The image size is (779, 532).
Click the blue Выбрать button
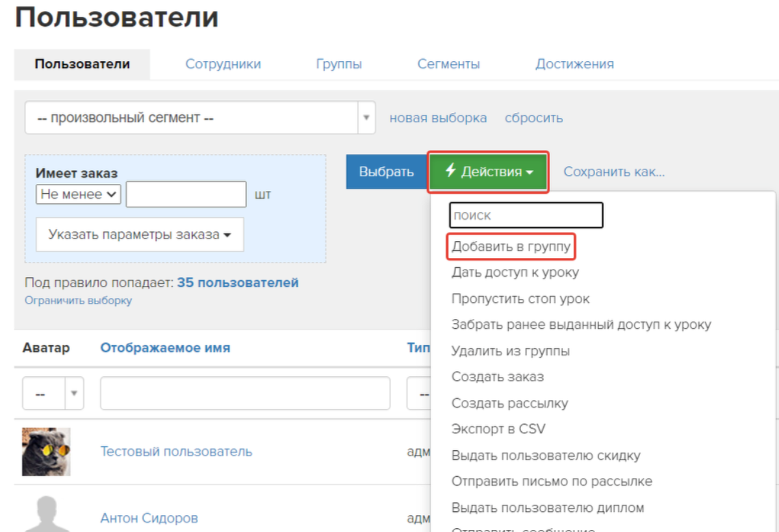[386, 172]
